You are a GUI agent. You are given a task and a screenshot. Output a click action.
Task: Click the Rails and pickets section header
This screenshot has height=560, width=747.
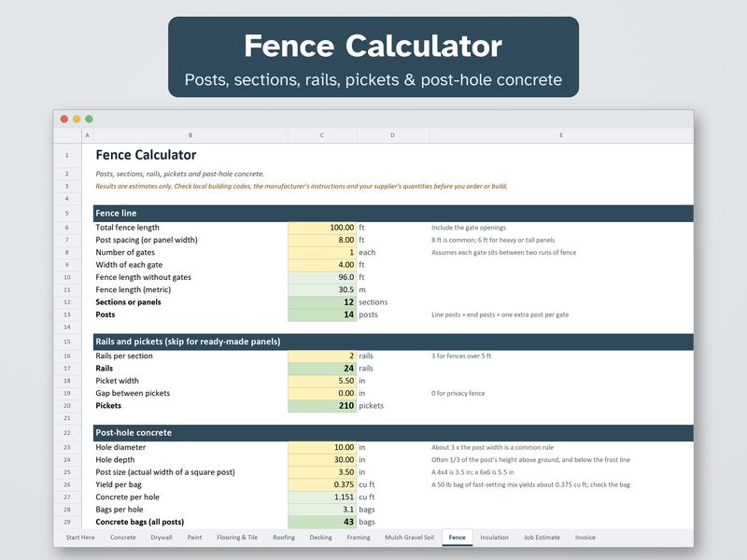coord(393,342)
